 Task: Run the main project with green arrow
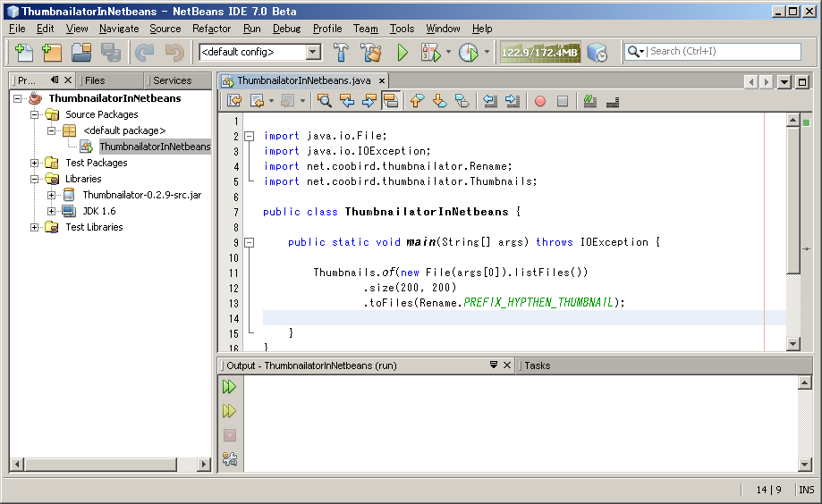pyautogui.click(x=403, y=53)
